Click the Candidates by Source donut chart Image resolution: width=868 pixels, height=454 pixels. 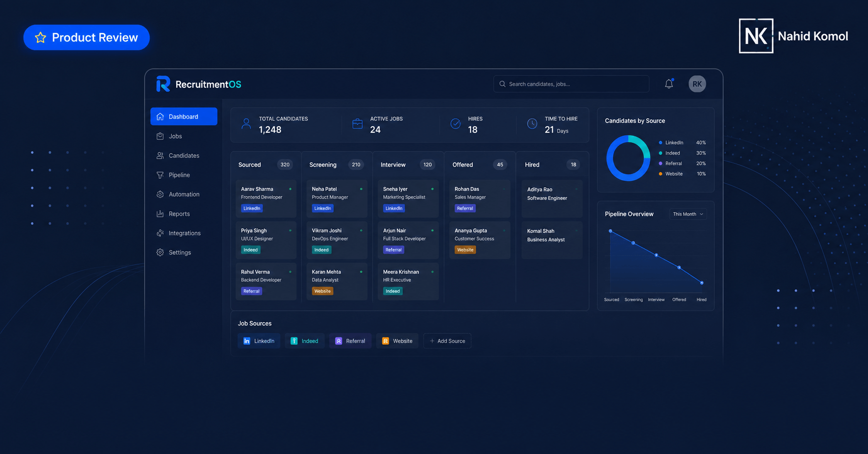(x=628, y=158)
